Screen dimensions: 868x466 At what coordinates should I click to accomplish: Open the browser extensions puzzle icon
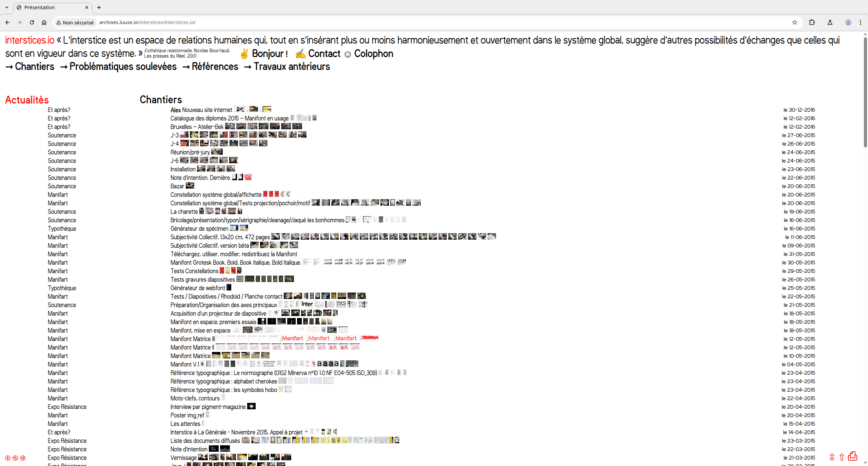(812, 22)
